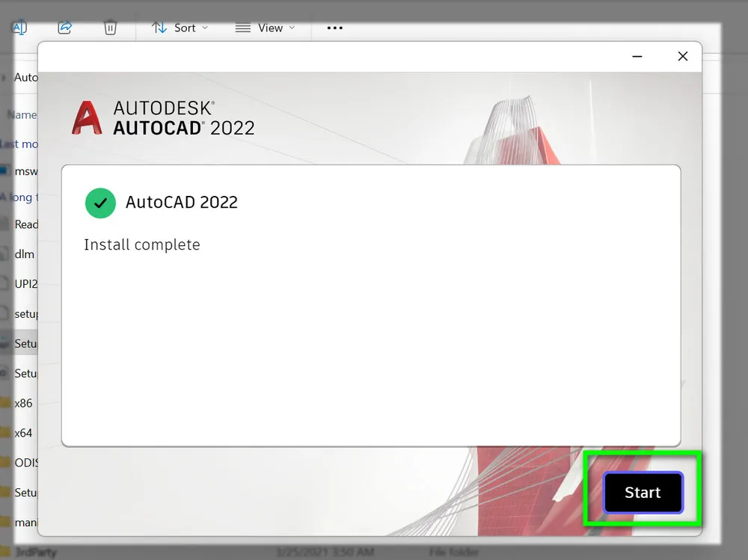
Task: Open the x64 folder icon
Action: click(x=7, y=433)
